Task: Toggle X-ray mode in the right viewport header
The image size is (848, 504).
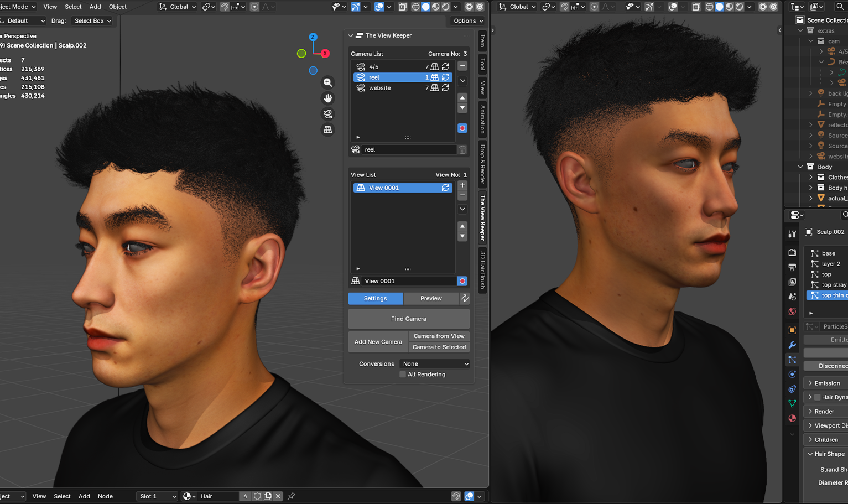Action: (x=696, y=7)
